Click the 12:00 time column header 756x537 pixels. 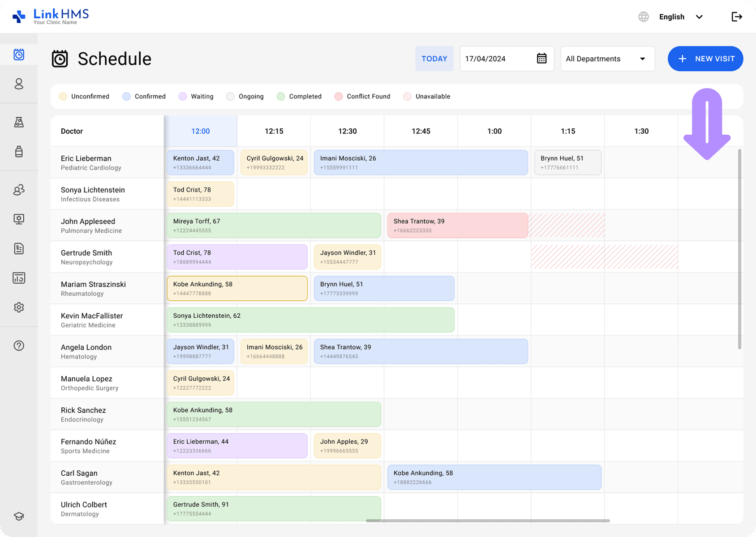(200, 131)
